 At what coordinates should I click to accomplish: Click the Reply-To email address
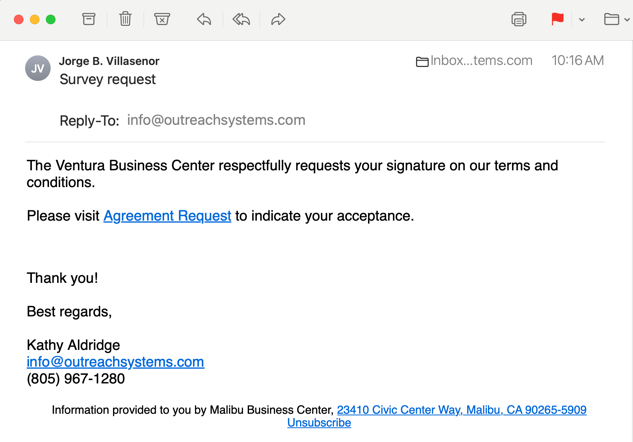(216, 120)
